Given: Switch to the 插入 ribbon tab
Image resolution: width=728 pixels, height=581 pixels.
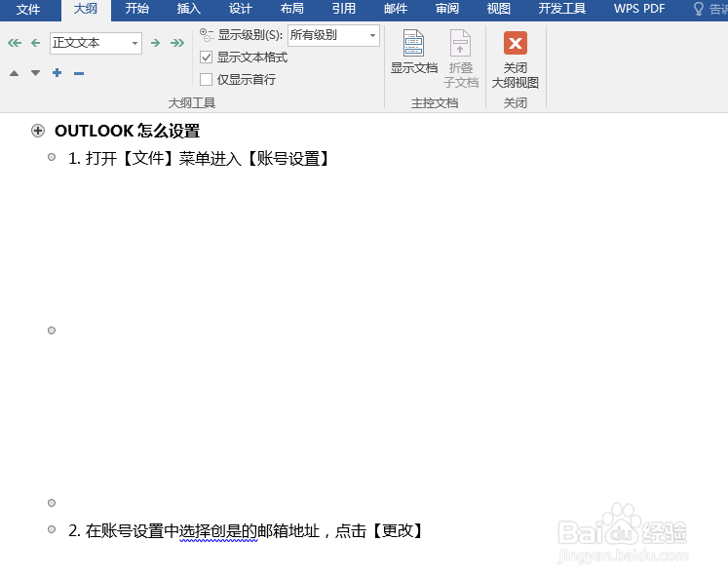Looking at the screenshot, I should (x=189, y=9).
